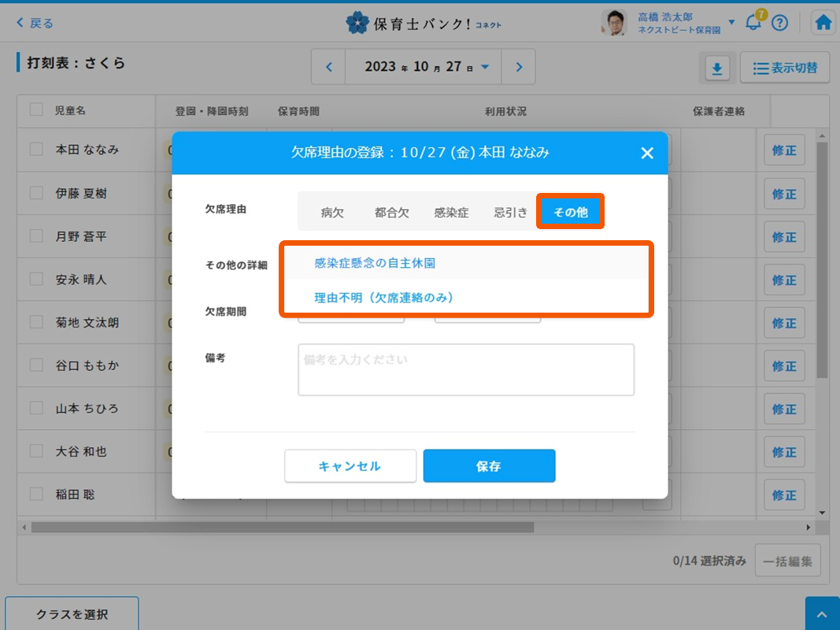Toggle the select-all checkbox in header

(36, 110)
